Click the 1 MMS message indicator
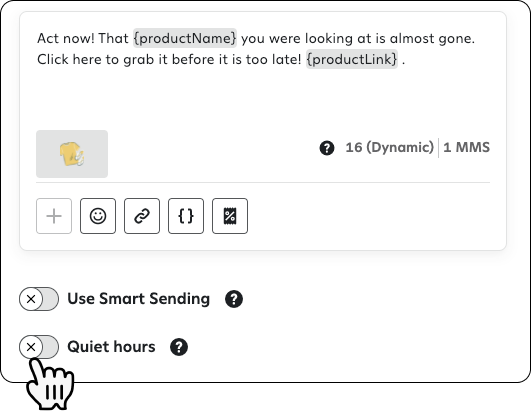The height and width of the screenshot is (413, 531). point(466,148)
